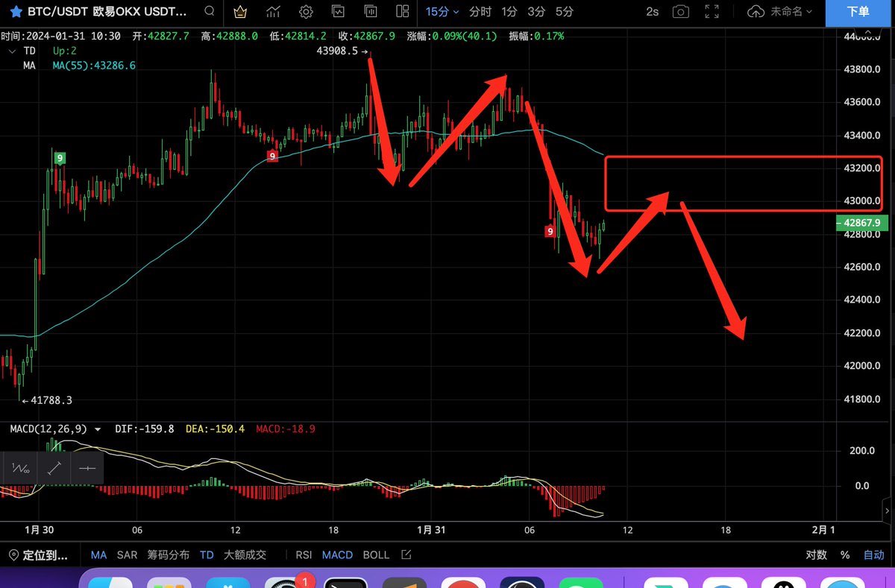This screenshot has height=588, width=895.
Task: Toggle 自动 auto scale
Action: (873, 555)
